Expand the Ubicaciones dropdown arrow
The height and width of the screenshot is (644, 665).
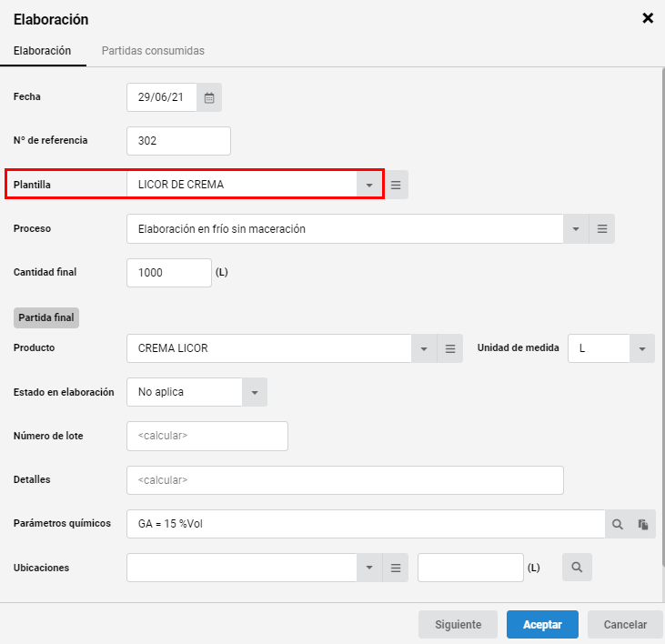[x=369, y=568]
